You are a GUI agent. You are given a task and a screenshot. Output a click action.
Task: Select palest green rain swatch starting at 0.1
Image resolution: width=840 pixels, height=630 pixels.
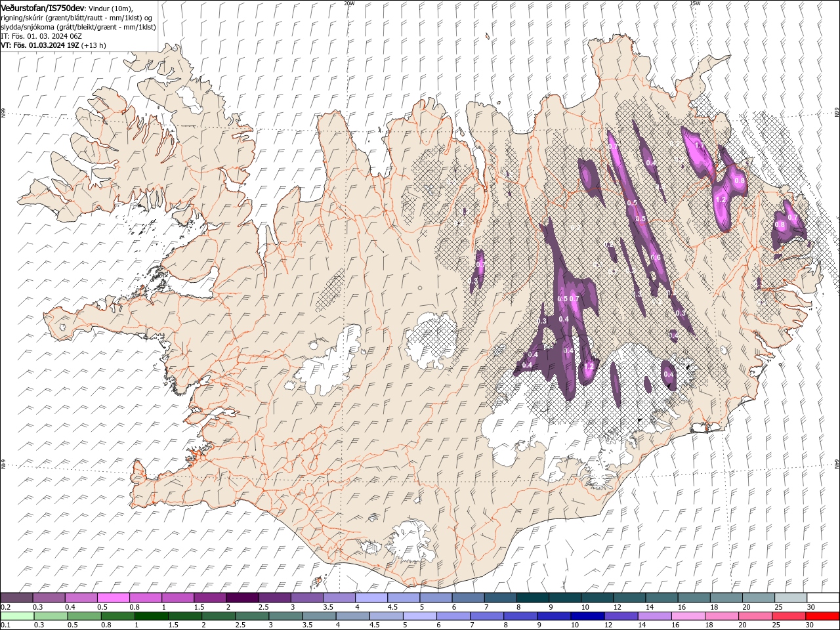[x=18, y=616]
